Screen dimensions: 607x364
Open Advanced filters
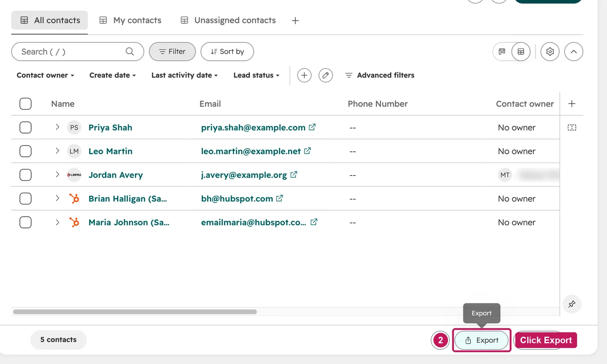click(x=380, y=75)
